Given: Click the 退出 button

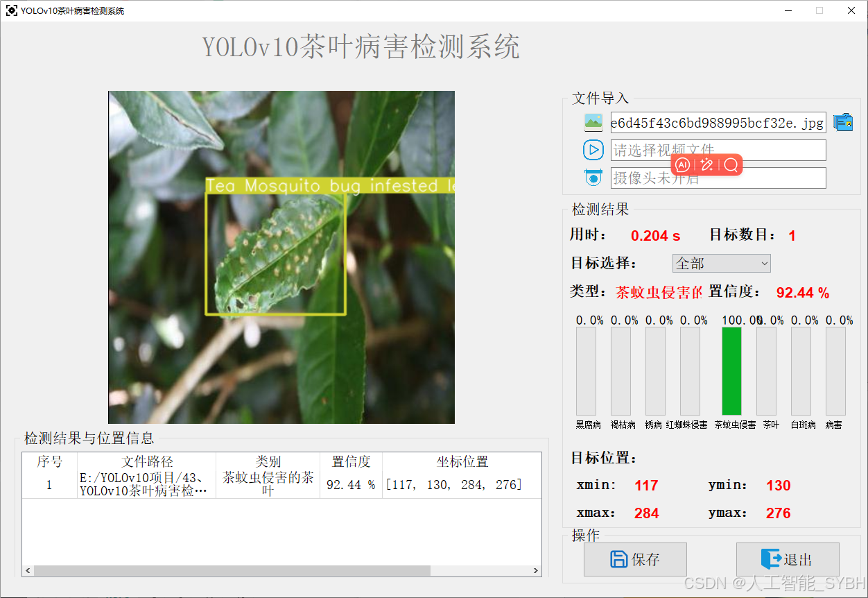Looking at the screenshot, I should click(788, 559).
